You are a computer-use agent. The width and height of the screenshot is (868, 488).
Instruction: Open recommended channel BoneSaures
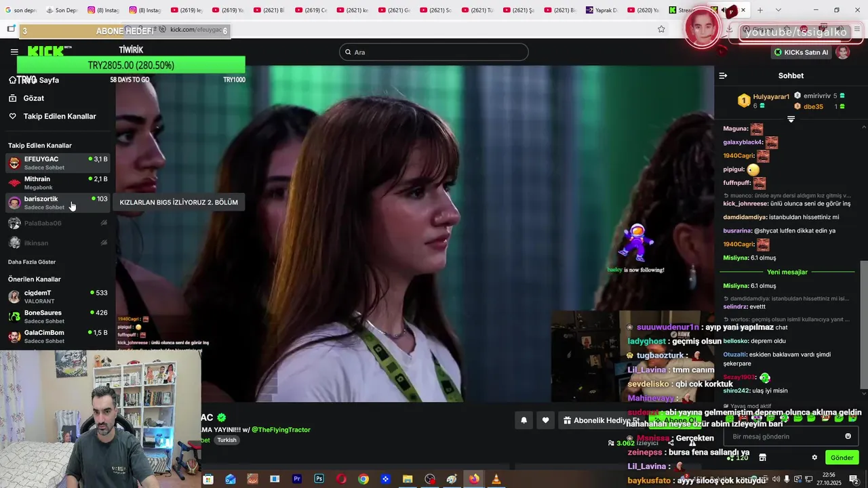point(58,317)
